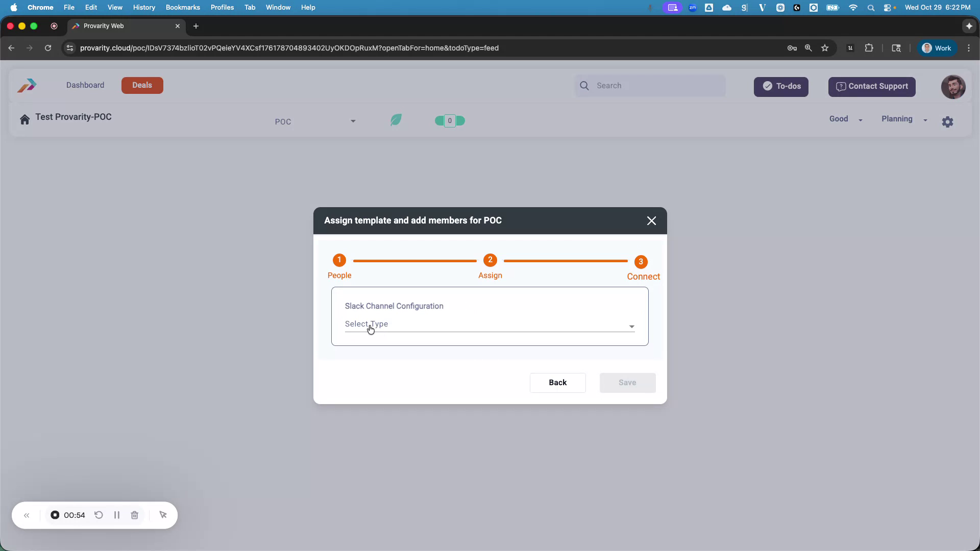Open your profile avatar menu
This screenshot has width=980, height=551.
(x=953, y=87)
